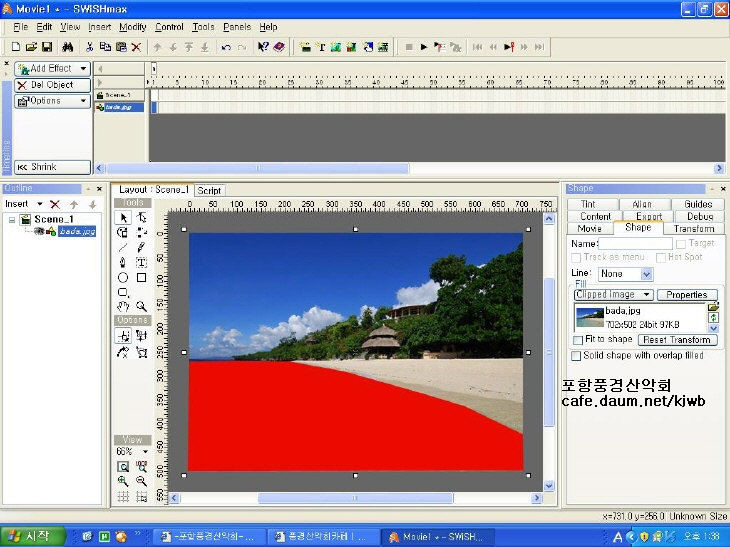Select the Pencil tool in Tools panel
Image resolution: width=730 pixels, height=547 pixels.
(x=142, y=247)
